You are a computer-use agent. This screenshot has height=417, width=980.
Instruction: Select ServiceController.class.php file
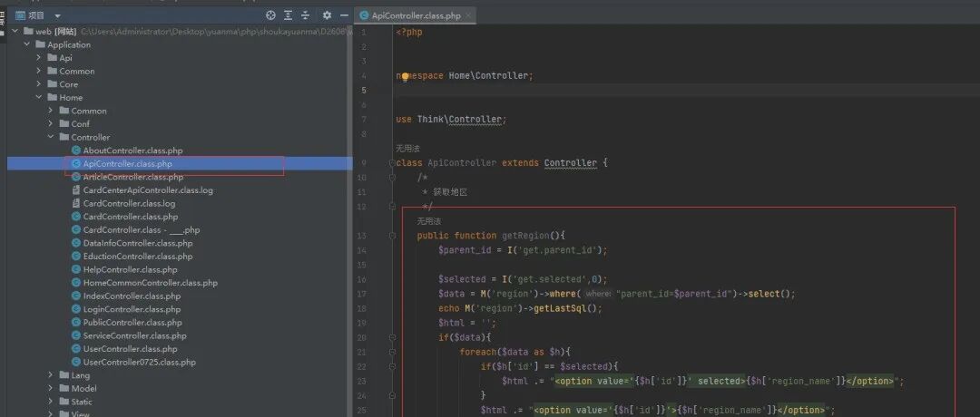click(x=135, y=335)
